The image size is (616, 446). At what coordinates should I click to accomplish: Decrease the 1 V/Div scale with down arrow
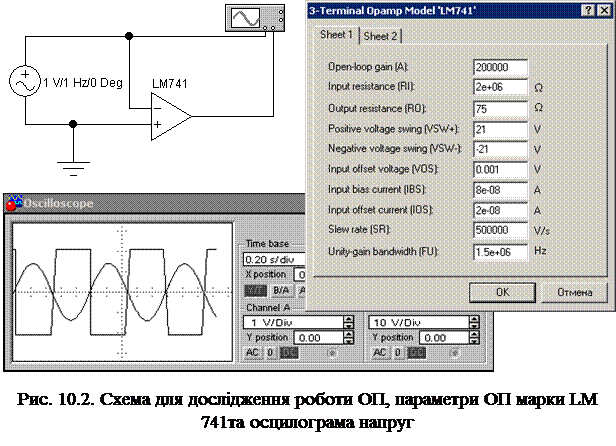coord(348,325)
